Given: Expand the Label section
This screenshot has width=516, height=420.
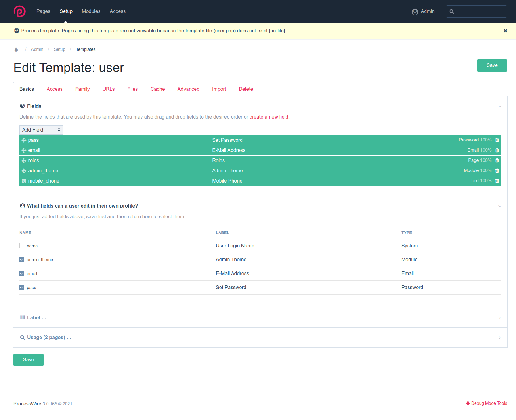Looking at the screenshot, I should click(37, 318).
